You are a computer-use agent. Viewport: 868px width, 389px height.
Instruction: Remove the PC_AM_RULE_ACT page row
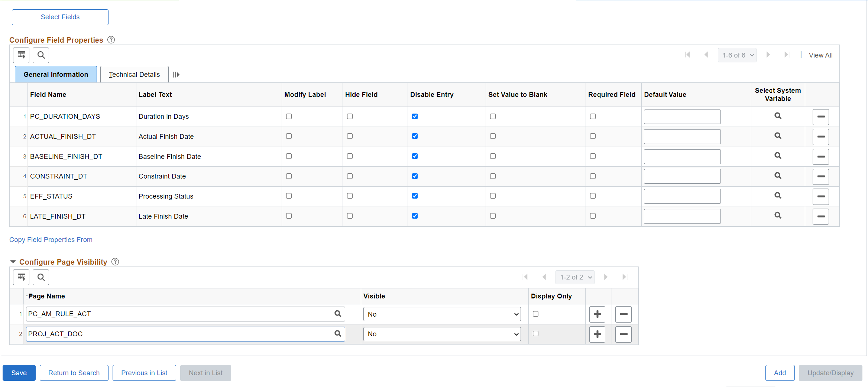[x=624, y=314]
